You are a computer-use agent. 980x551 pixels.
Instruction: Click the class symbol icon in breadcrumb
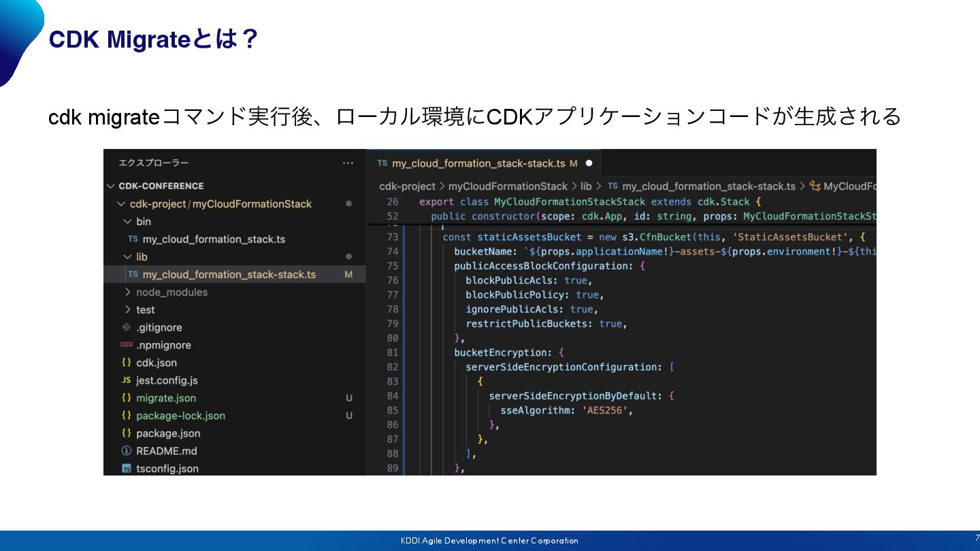815,186
